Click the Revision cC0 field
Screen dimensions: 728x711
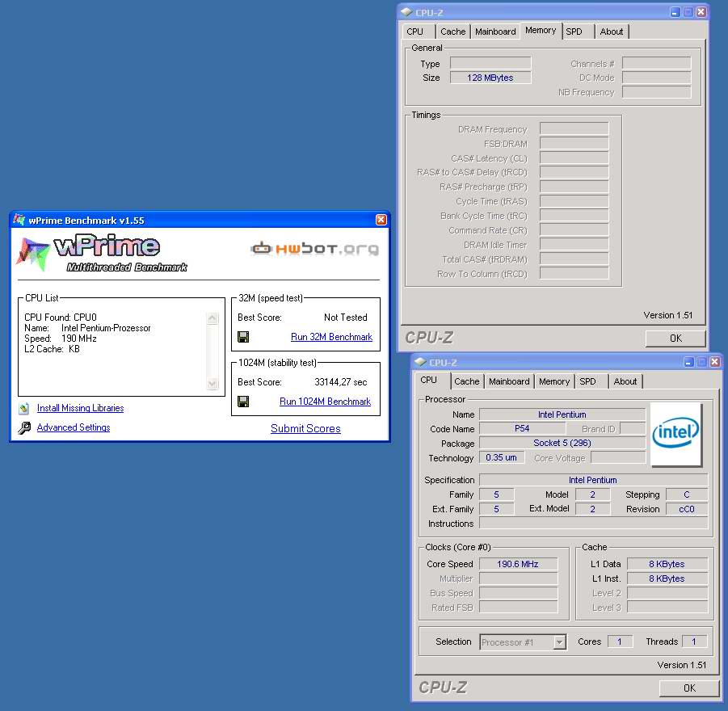[687, 509]
